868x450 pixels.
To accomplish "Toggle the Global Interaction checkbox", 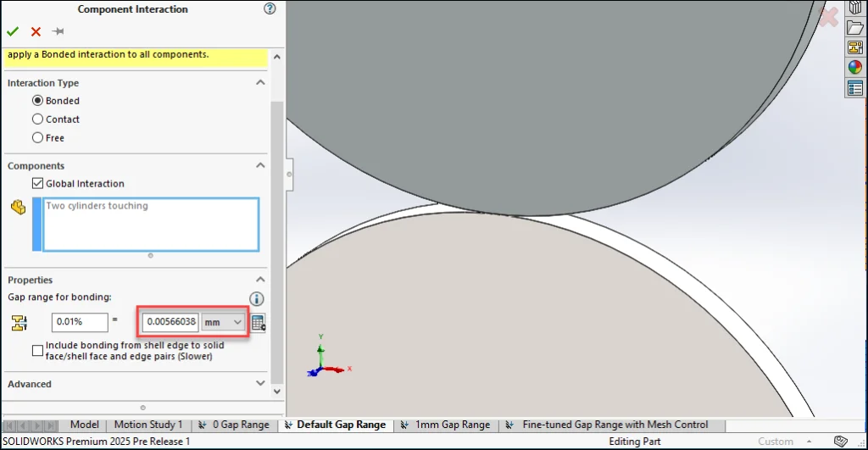I will coord(37,183).
